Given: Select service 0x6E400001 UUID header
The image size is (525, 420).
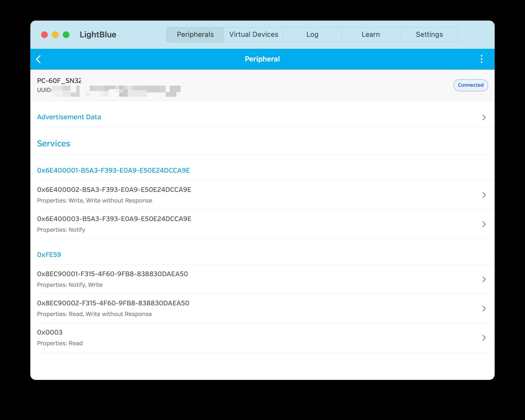Looking at the screenshot, I should click(x=113, y=170).
